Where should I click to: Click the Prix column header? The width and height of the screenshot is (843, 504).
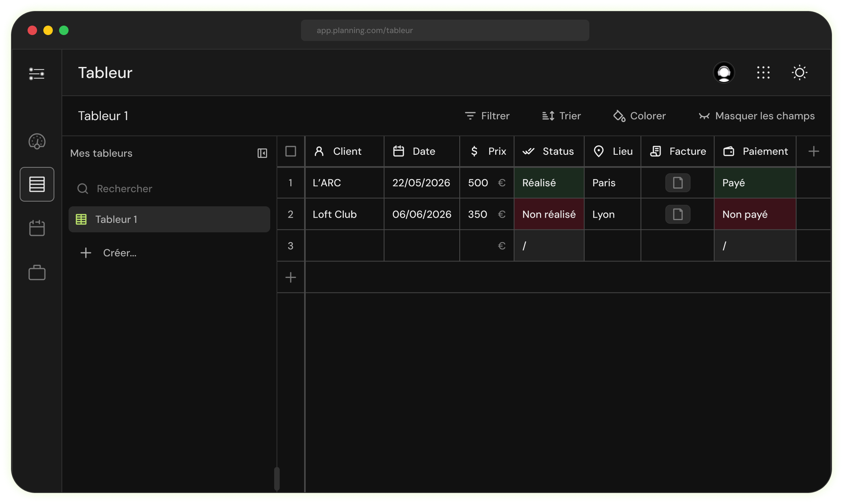[x=487, y=151]
